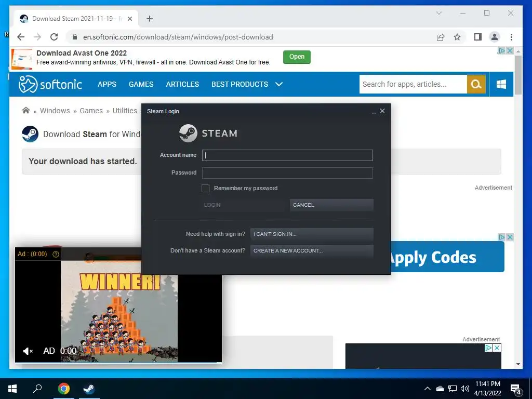Click the Cancel button in Steam Login
Viewport: 532px width, 399px height.
[x=331, y=205]
